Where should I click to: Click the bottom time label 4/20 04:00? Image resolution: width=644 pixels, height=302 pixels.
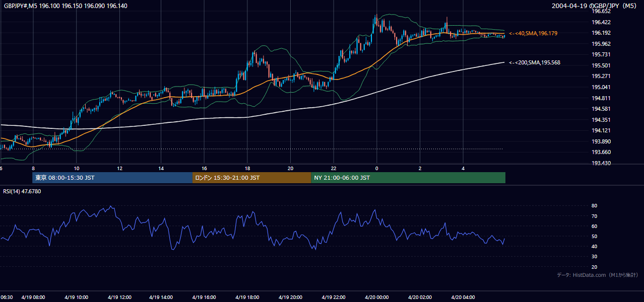(x=463, y=297)
